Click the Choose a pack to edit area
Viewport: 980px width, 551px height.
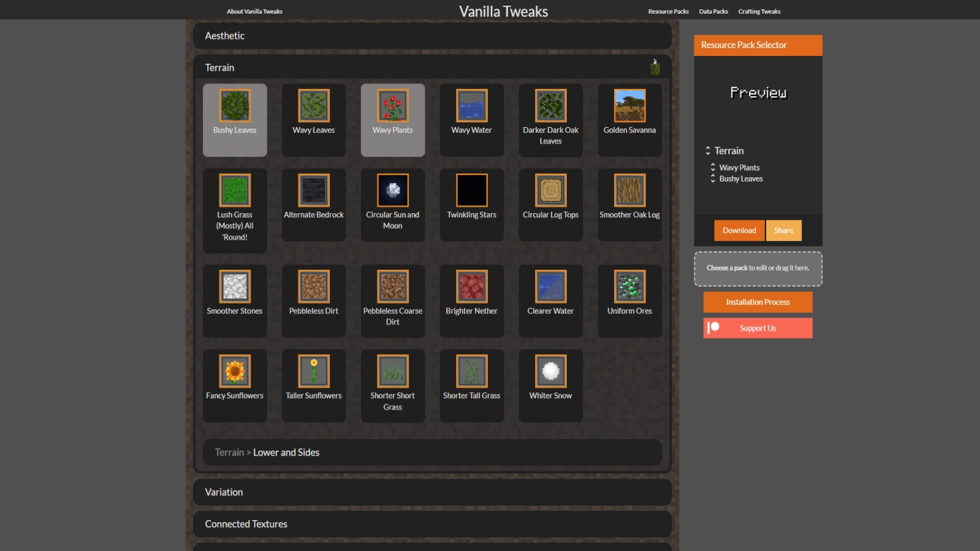758,268
